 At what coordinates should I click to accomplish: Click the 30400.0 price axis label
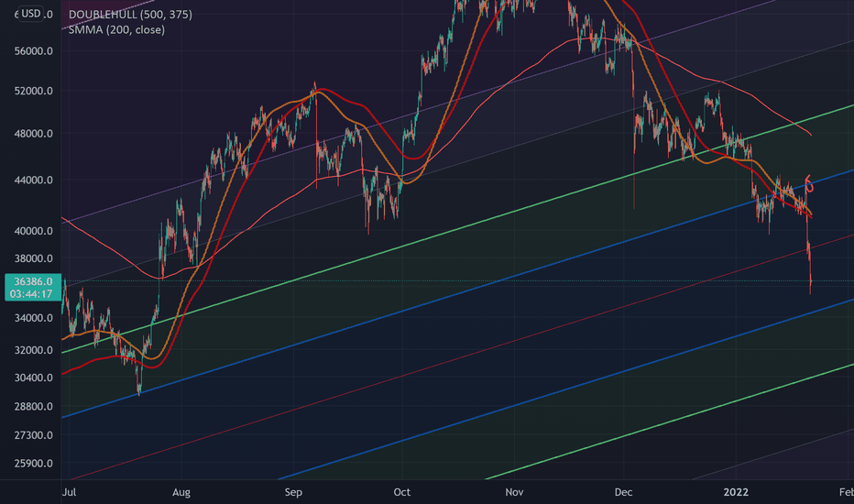(34, 378)
